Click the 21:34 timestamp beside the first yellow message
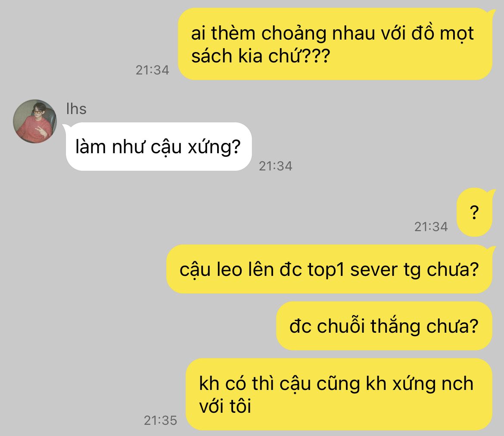The height and width of the screenshot is (436, 504). click(152, 70)
